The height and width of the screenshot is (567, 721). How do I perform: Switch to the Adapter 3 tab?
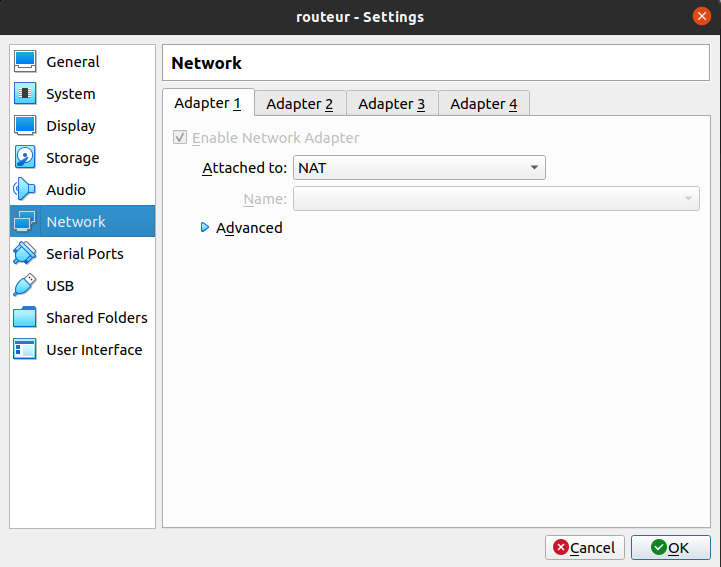tap(392, 104)
